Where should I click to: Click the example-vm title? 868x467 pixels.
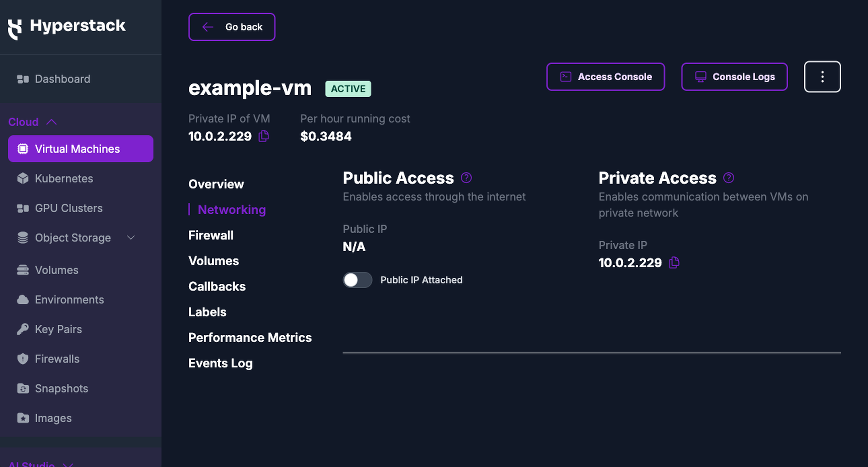click(x=250, y=88)
